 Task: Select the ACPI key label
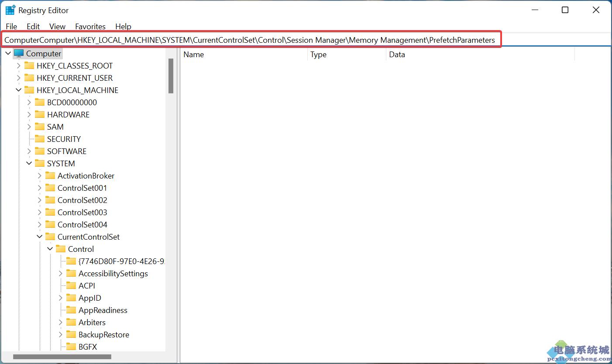(87, 285)
